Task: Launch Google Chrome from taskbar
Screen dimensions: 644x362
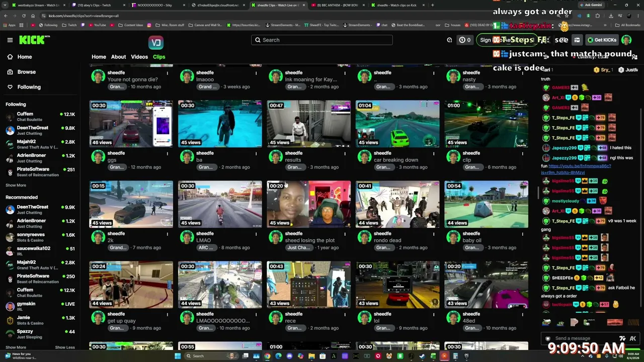Action: click(267, 356)
